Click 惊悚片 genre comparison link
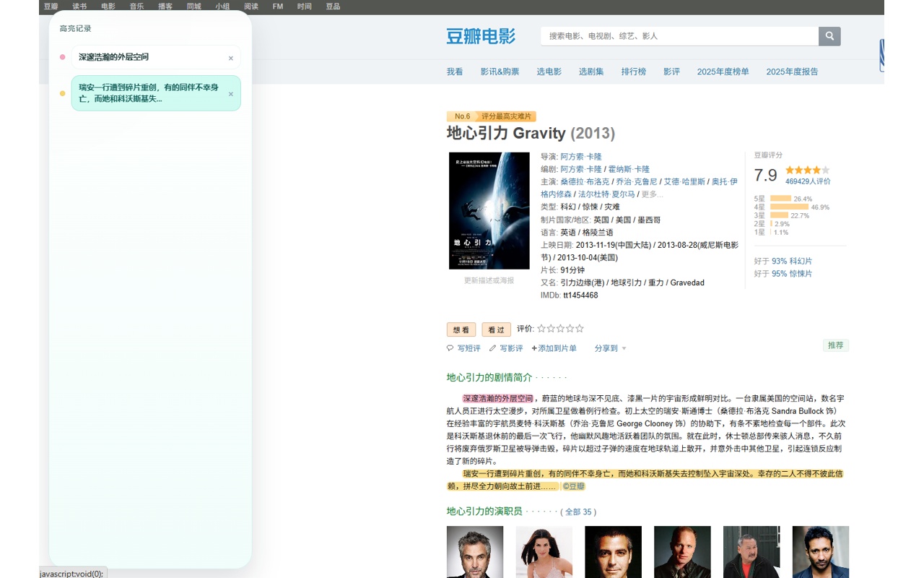 pyautogui.click(x=792, y=274)
